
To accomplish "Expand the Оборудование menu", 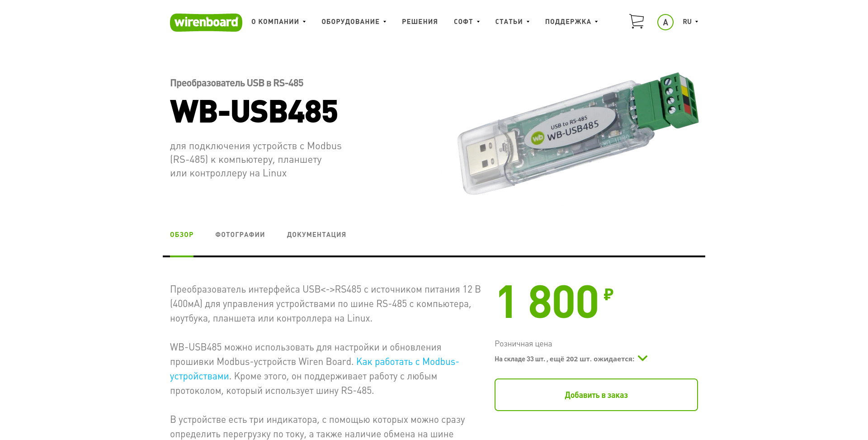I will 354,22.
